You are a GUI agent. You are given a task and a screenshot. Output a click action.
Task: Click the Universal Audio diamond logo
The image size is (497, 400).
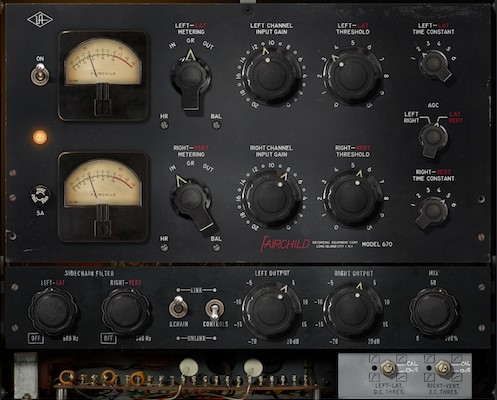click(x=40, y=20)
